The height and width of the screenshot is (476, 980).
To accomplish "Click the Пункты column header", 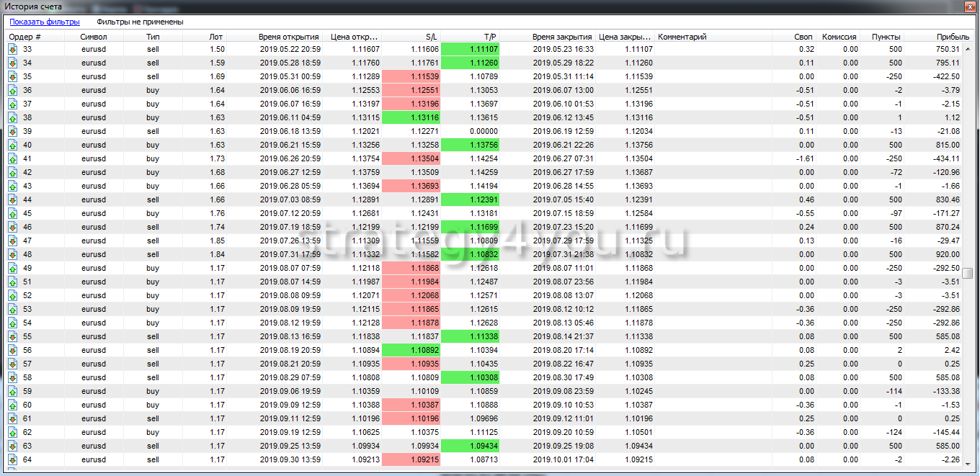I will tap(885, 37).
